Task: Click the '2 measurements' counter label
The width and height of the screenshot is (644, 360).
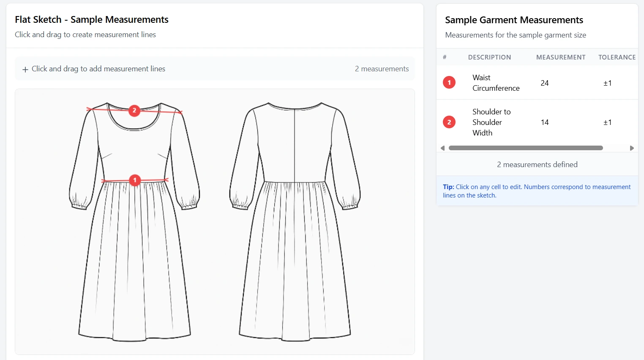Action: pos(382,69)
